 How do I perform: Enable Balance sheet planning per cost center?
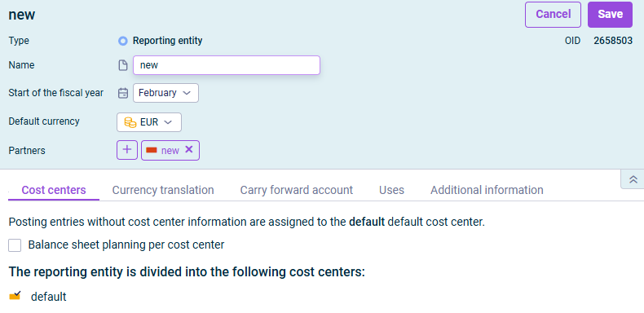click(15, 245)
